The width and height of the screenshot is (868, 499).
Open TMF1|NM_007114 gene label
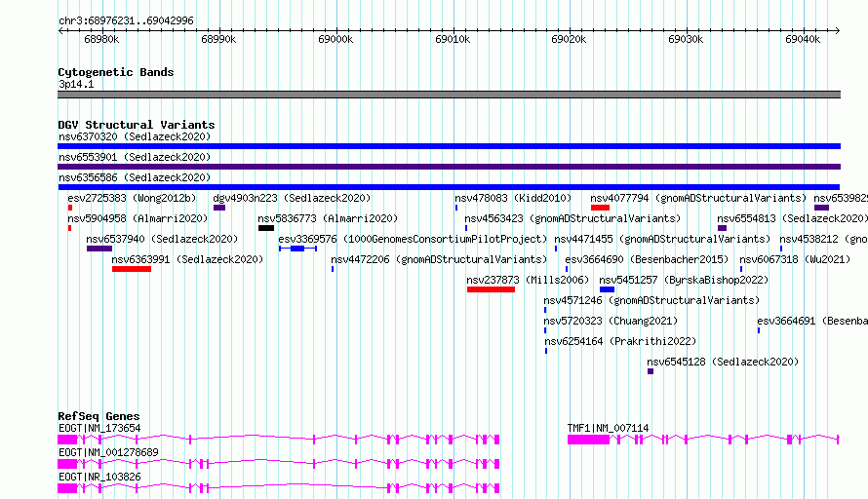(x=608, y=428)
